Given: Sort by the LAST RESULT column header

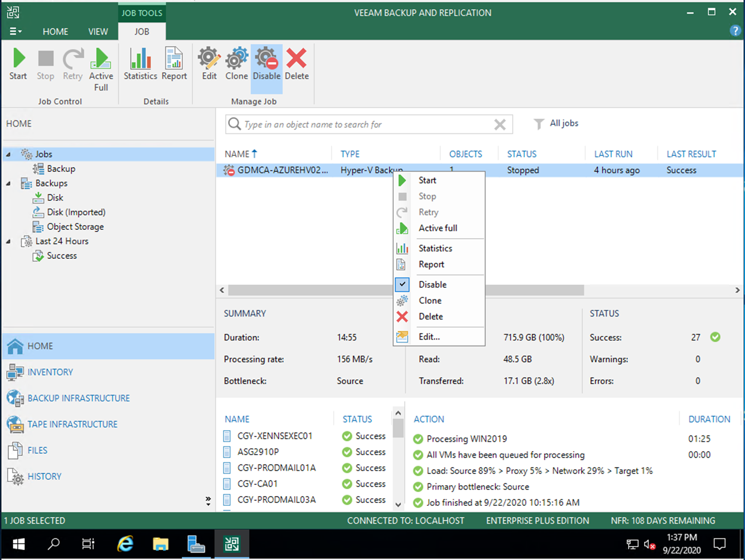Looking at the screenshot, I should 691,154.
